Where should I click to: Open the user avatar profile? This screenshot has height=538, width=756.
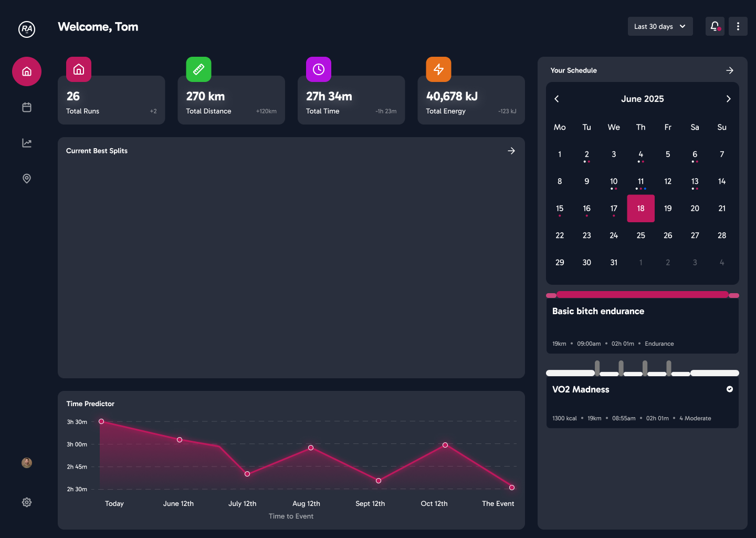(27, 463)
